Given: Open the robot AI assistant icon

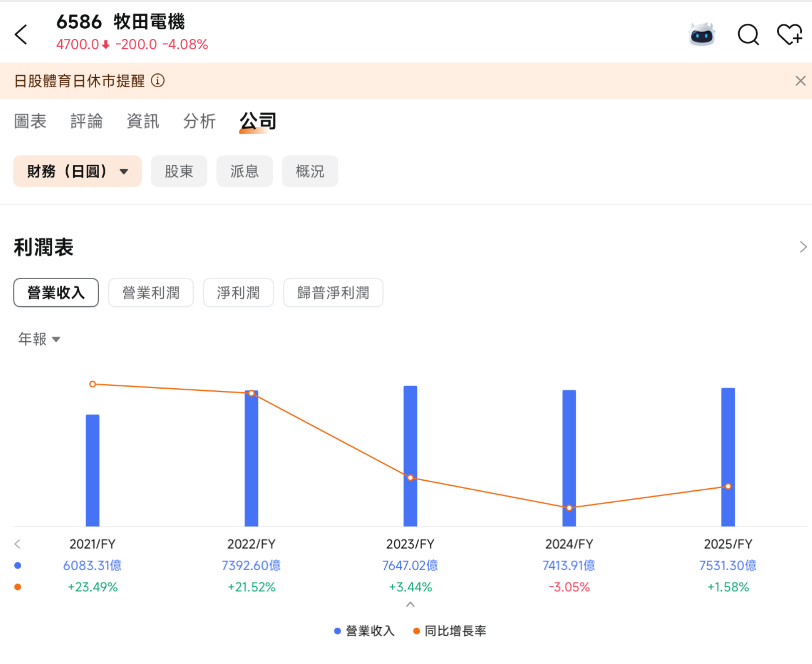Looking at the screenshot, I should pos(701,35).
